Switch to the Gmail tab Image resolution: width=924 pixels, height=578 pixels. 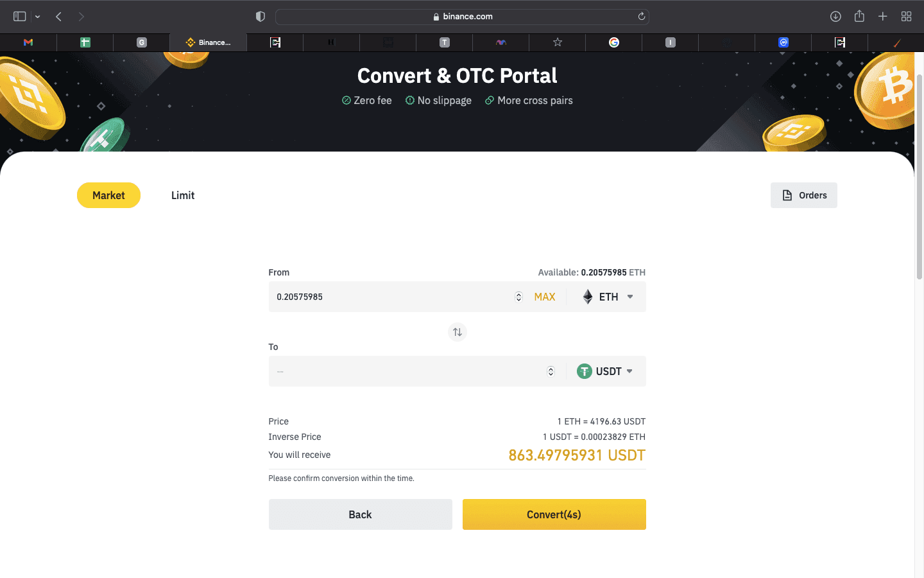point(28,42)
